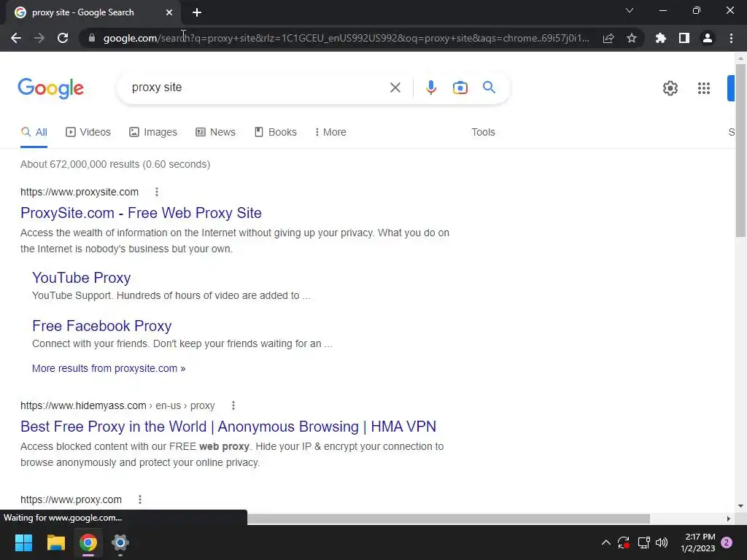Open Settings gear app in the taskbar
747x560 pixels.
120,542
